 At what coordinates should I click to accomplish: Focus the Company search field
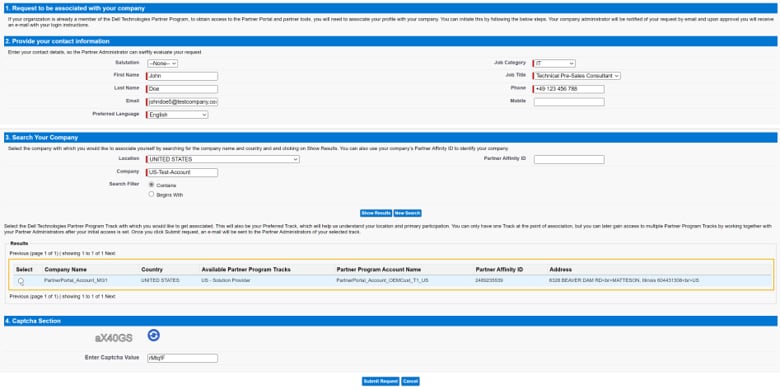pyautogui.click(x=182, y=172)
